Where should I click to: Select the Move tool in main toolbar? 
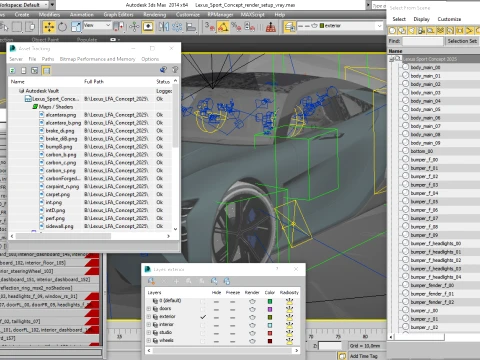[x=49, y=27]
